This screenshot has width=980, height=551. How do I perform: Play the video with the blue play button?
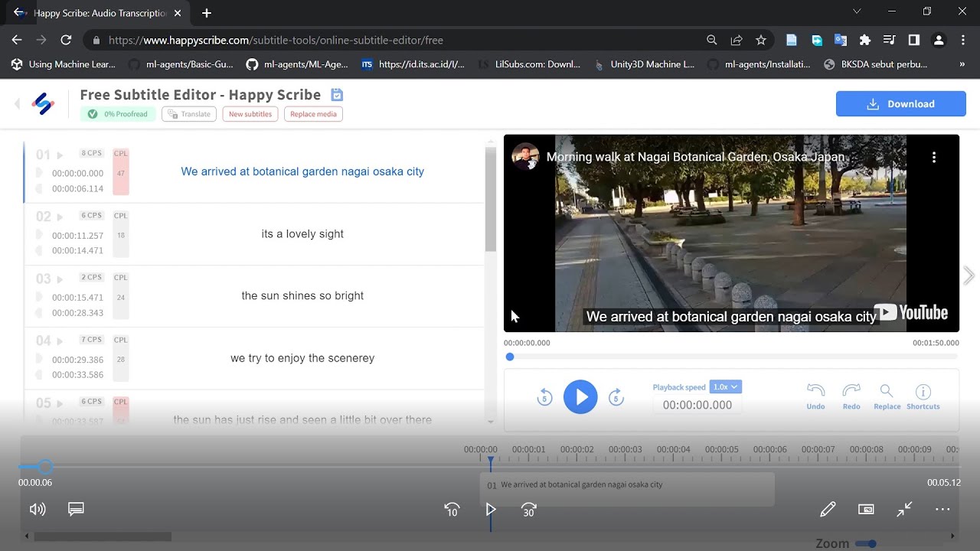pyautogui.click(x=580, y=397)
